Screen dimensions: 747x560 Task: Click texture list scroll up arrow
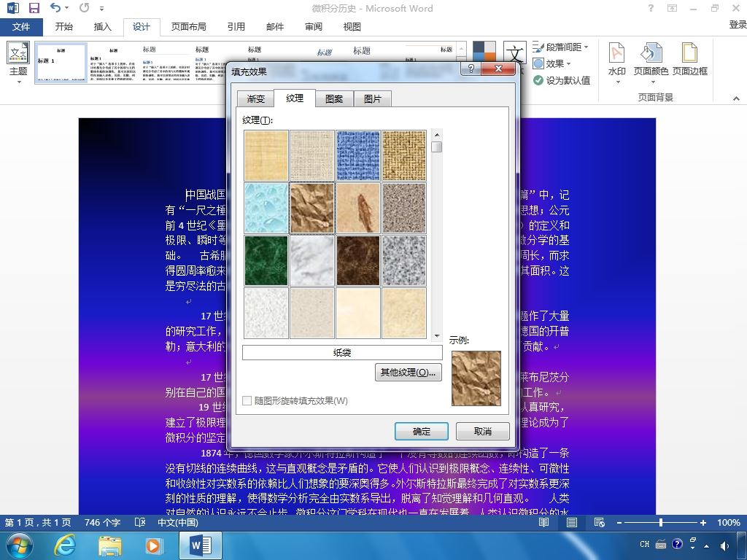coord(437,134)
